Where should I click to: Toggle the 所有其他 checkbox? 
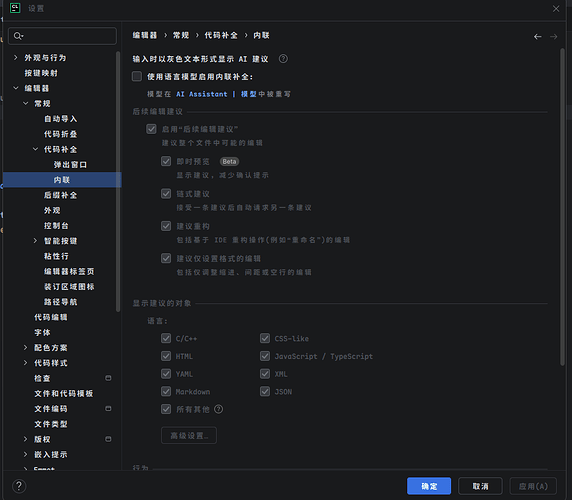(166, 409)
